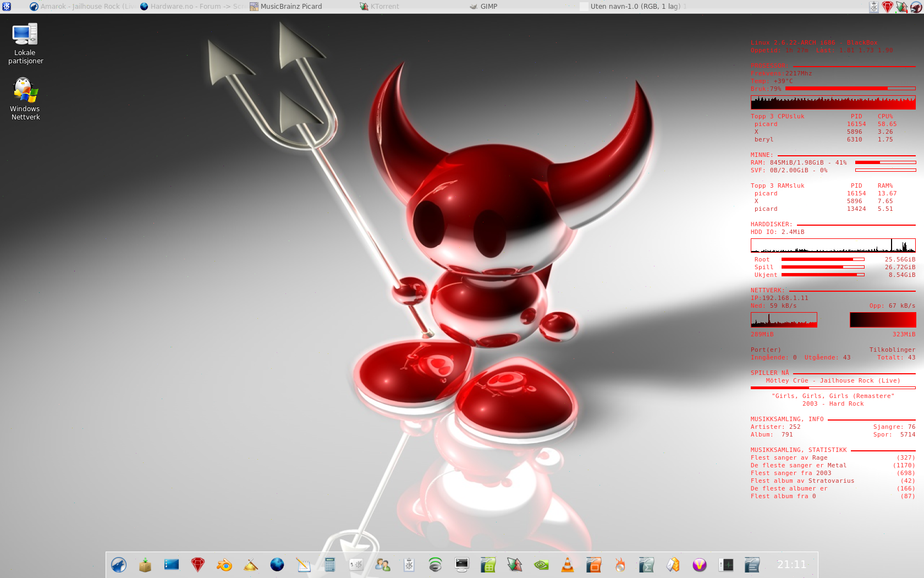Open the KDE menu button in top bar
The height and width of the screenshot is (578, 924).
click(7, 7)
